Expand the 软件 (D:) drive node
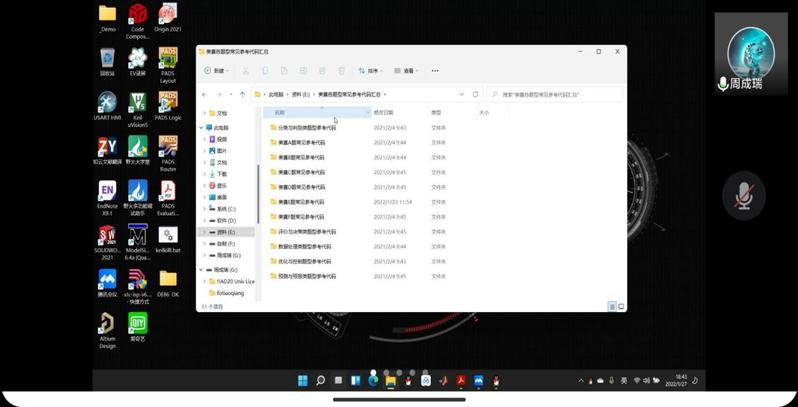The image size is (798, 407). (x=205, y=220)
